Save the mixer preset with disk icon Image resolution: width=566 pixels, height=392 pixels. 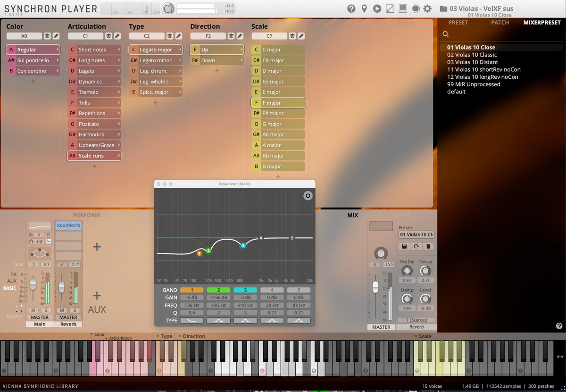(404, 246)
